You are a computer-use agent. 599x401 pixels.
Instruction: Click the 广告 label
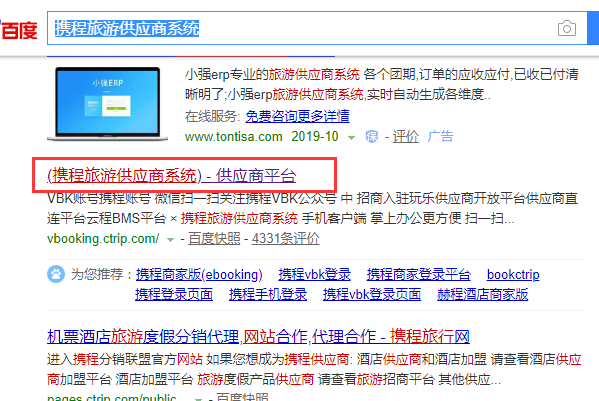pyautogui.click(x=440, y=136)
